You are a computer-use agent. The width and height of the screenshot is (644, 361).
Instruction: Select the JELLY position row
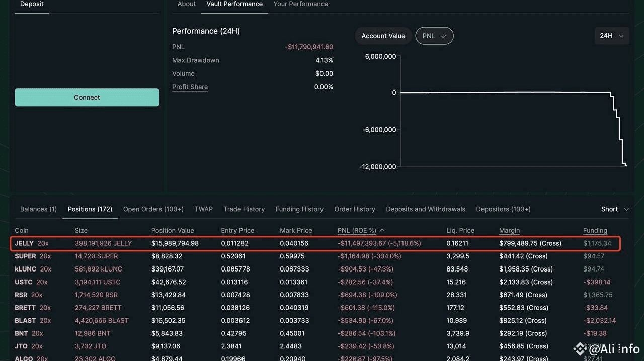pyautogui.click(x=316, y=243)
